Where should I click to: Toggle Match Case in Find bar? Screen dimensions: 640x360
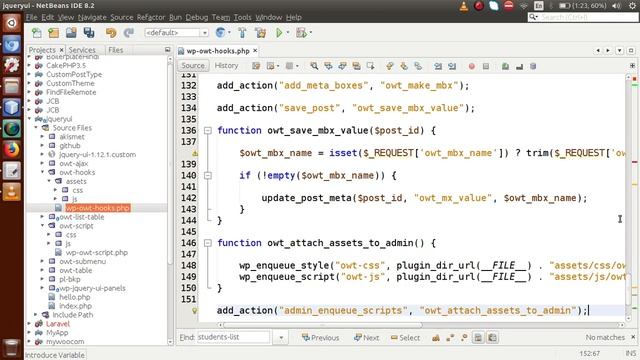click(x=436, y=338)
